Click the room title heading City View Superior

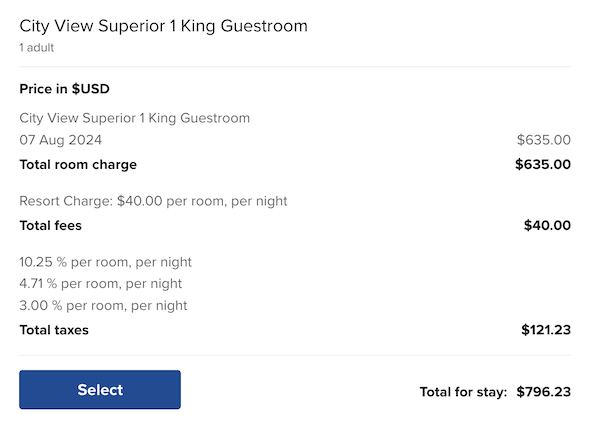click(163, 27)
